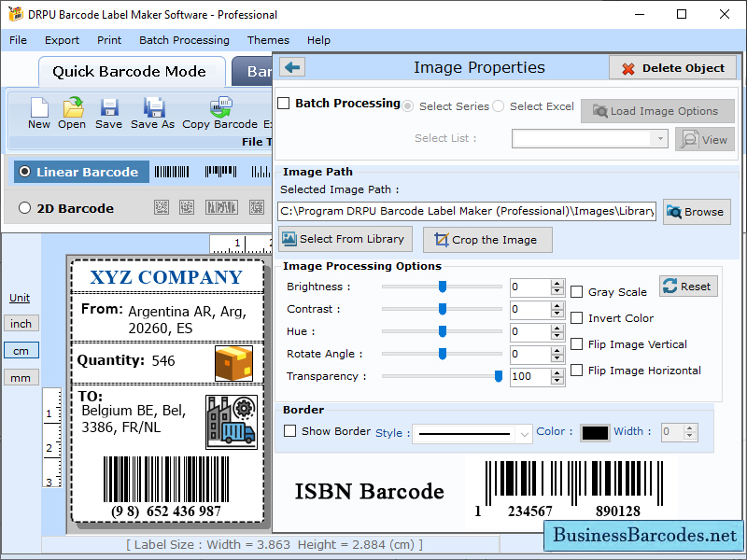Enable the Batch Processing checkbox
The image size is (747, 560).
pos(284,104)
